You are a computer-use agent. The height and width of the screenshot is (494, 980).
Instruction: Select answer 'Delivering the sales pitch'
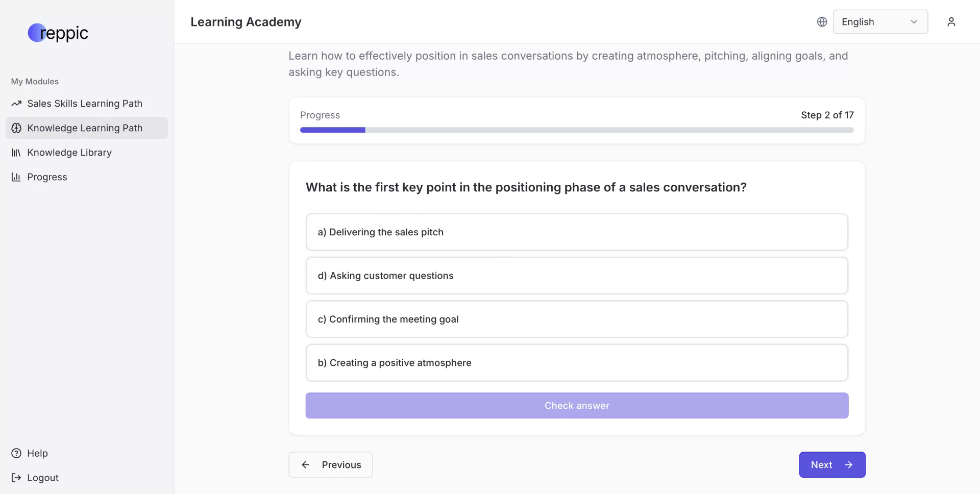point(577,232)
